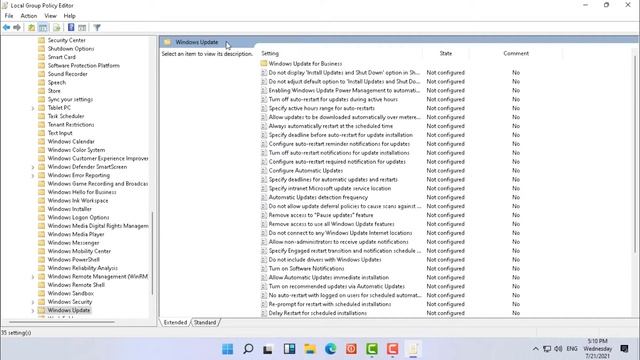This screenshot has height=360, width=640.
Task: Toggle the Show/Hide Console Tree button
Action: pos(43,27)
